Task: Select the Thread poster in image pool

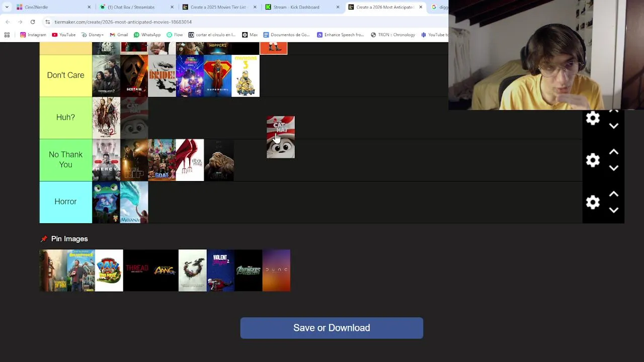Action: [x=137, y=270]
